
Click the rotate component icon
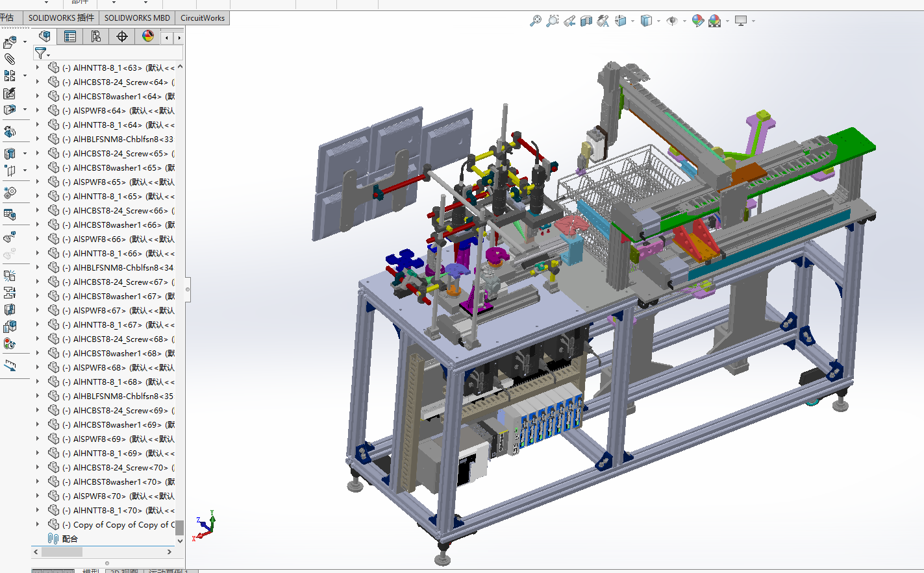[10, 132]
